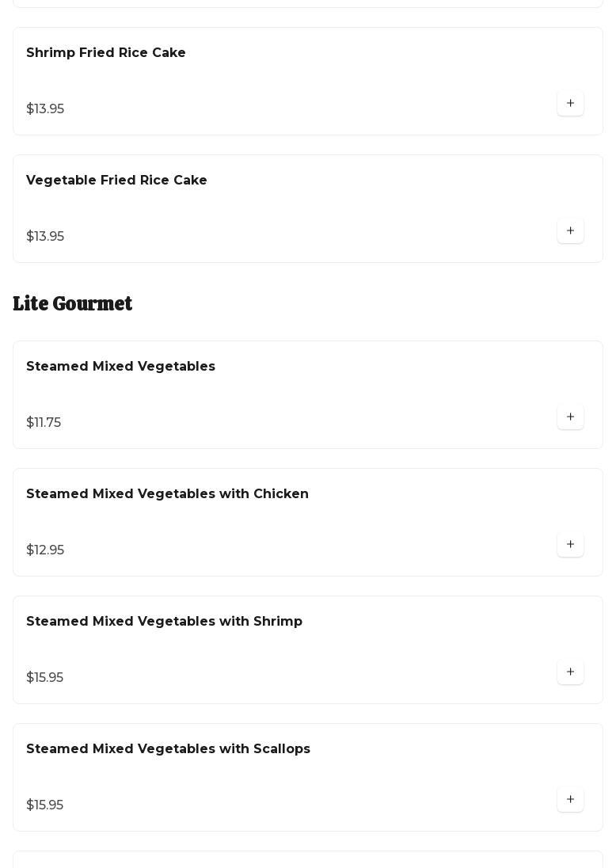Add plain Steamed Mixed Vegetables to cart

(570, 417)
